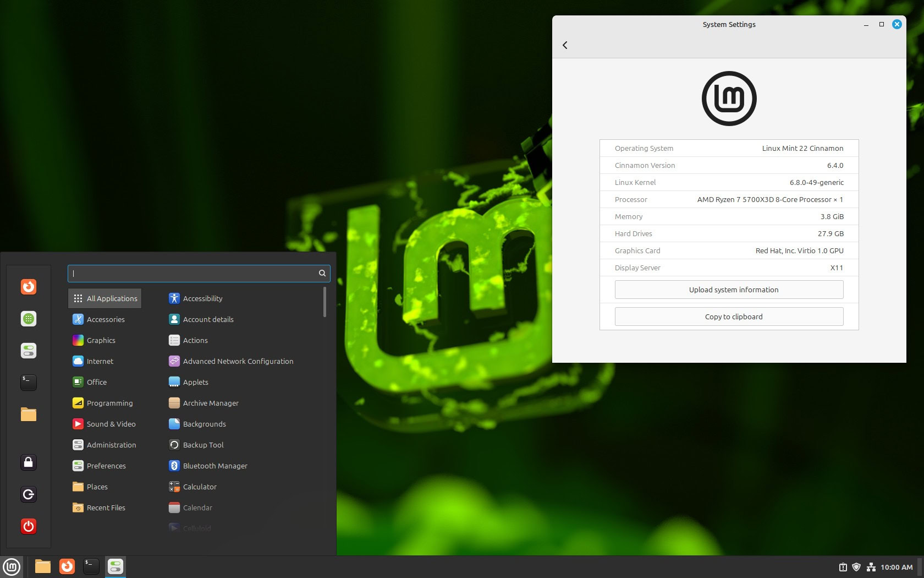The width and height of the screenshot is (924, 578).
Task: Open Advanced Network Configuration
Action: (x=231, y=361)
